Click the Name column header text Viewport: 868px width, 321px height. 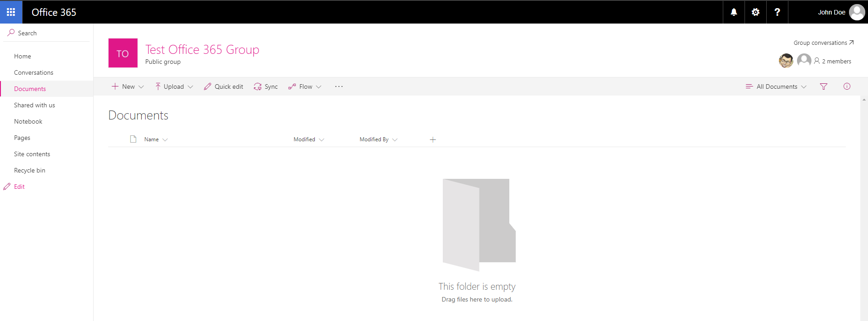click(152, 139)
